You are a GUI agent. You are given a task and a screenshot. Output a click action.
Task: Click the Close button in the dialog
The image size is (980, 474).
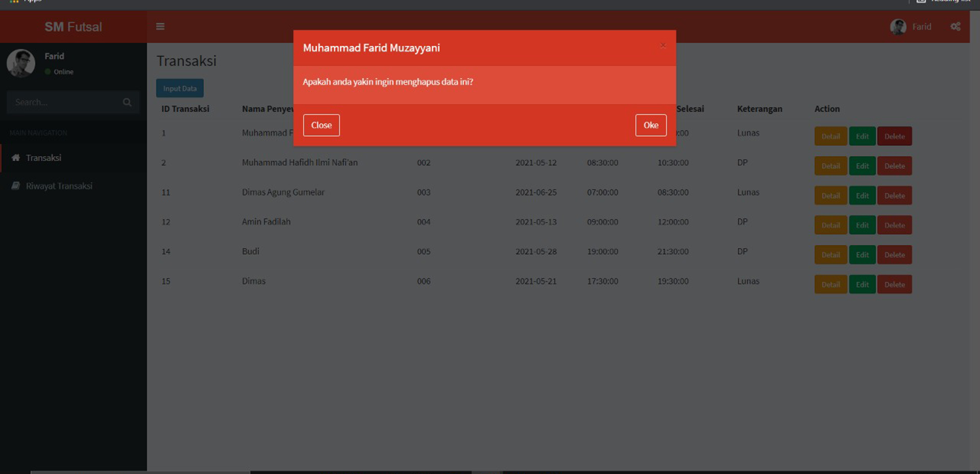(x=321, y=125)
